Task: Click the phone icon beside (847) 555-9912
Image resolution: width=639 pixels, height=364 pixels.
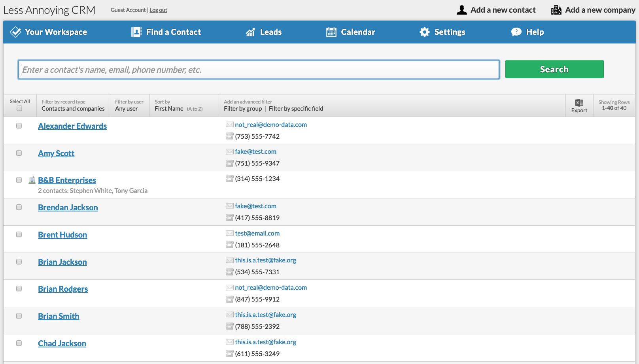Action: tap(230, 299)
